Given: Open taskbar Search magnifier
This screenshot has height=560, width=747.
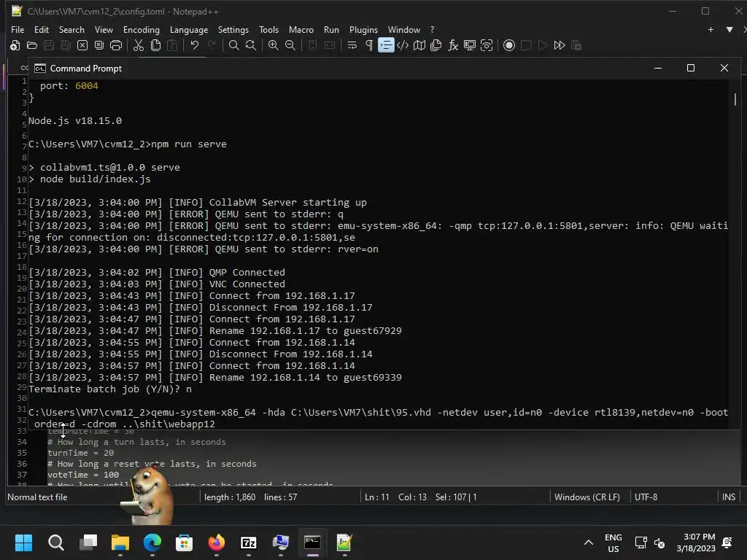Looking at the screenshot, I should coord(55,542).
